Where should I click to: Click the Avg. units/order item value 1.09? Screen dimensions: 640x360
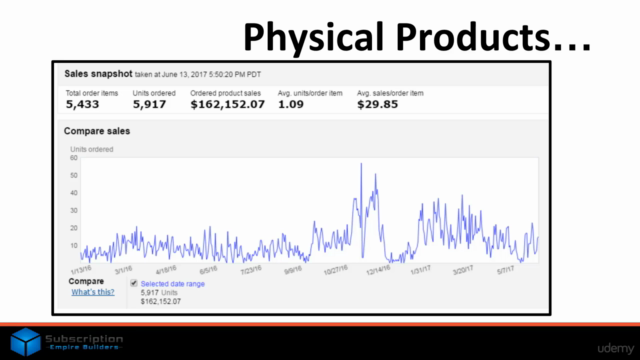(x=291, y=104)
